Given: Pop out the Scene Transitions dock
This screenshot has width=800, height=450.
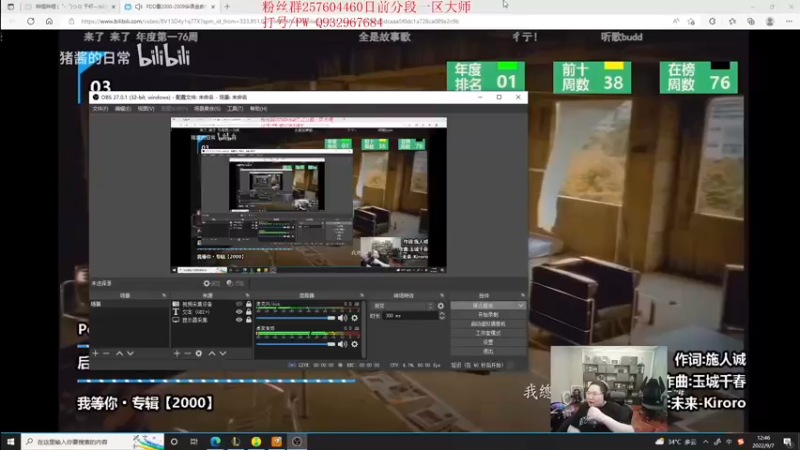Looking at the screenshot, I should tap(442, 295).
